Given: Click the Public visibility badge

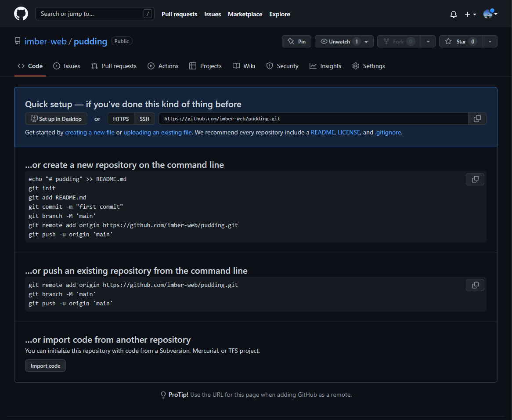Looking at the screenshot, I should (x=122, y=41).
